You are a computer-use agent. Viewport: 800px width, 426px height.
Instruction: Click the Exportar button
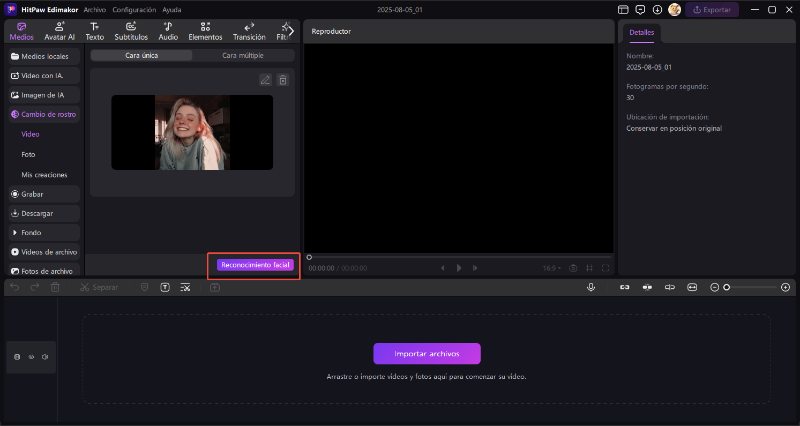(x=712, y=10)
